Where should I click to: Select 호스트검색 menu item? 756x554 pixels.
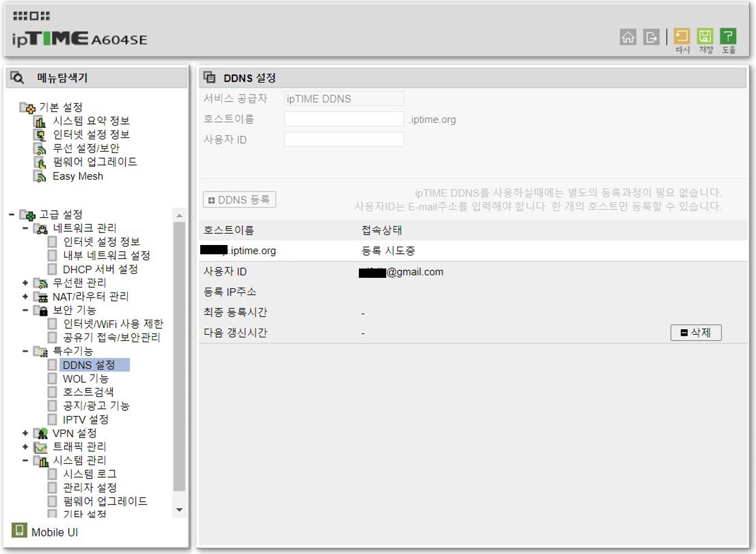click(x=88, y=392)
